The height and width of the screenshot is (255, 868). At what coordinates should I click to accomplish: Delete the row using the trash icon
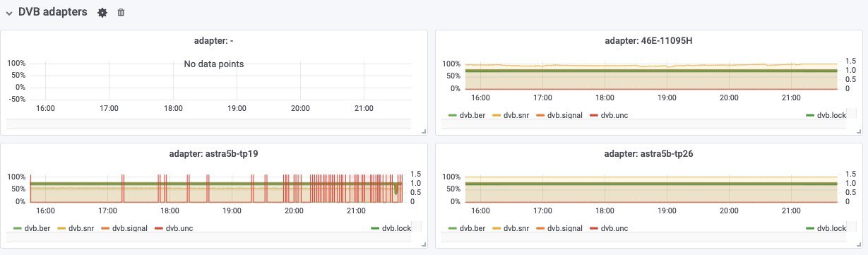(121, 13)
